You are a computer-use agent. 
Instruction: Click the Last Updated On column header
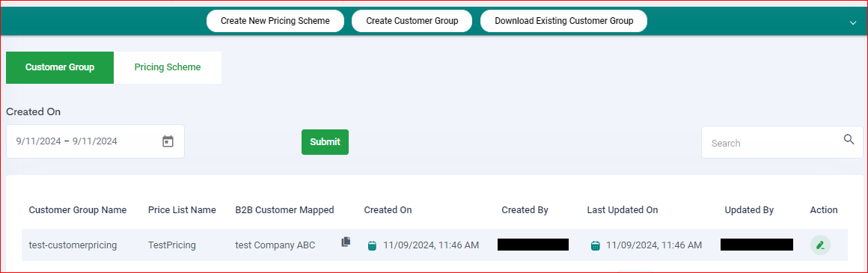(623, 210)
